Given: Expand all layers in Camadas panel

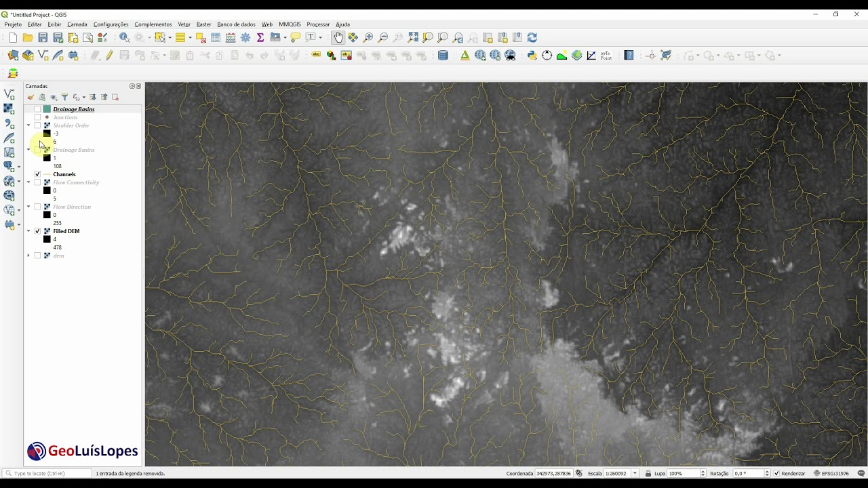Looking at the screenshot, I should 93,98.
